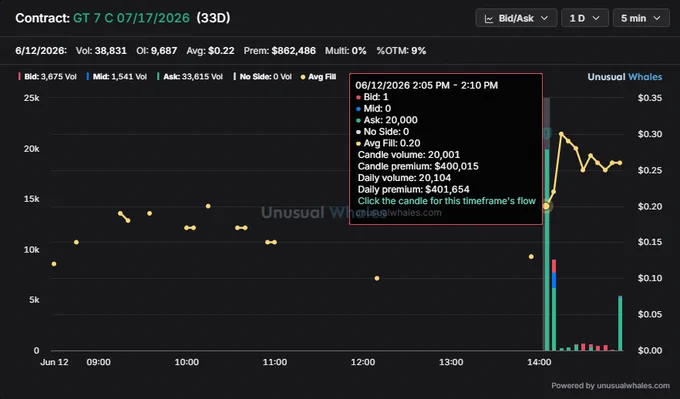Toggle the Ask 33,615 Vol legend series
This screenshot has height=399, width=680.
pos(190,77)
